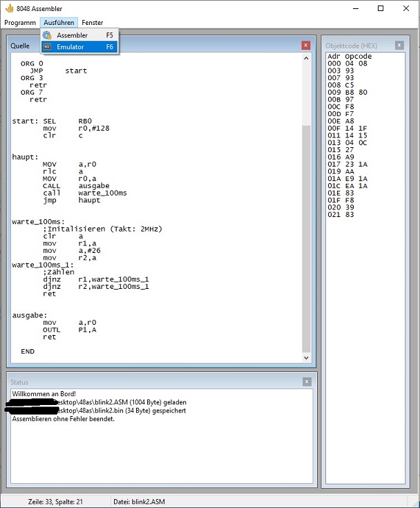Close the Status panel

[x=306, y=382]
